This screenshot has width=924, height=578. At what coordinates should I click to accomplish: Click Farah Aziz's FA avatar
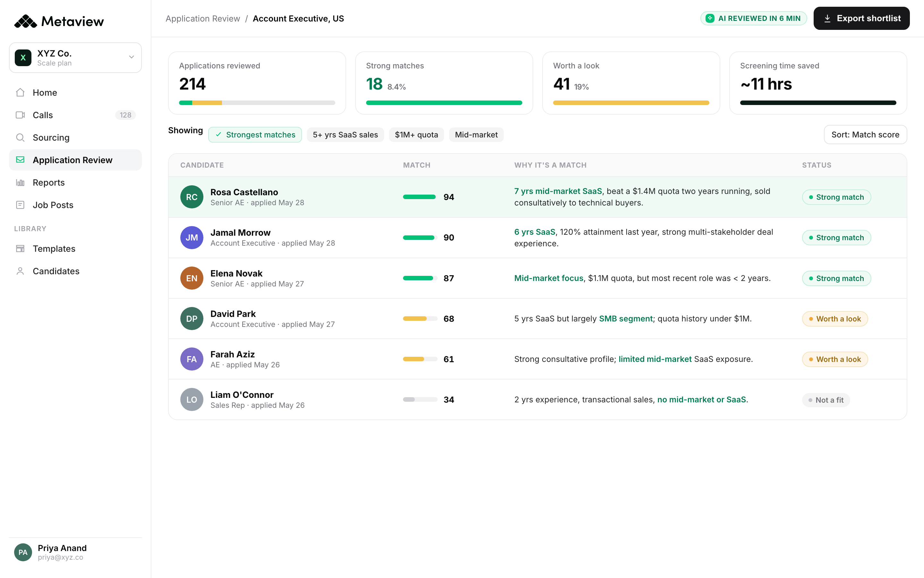point(192,359)
